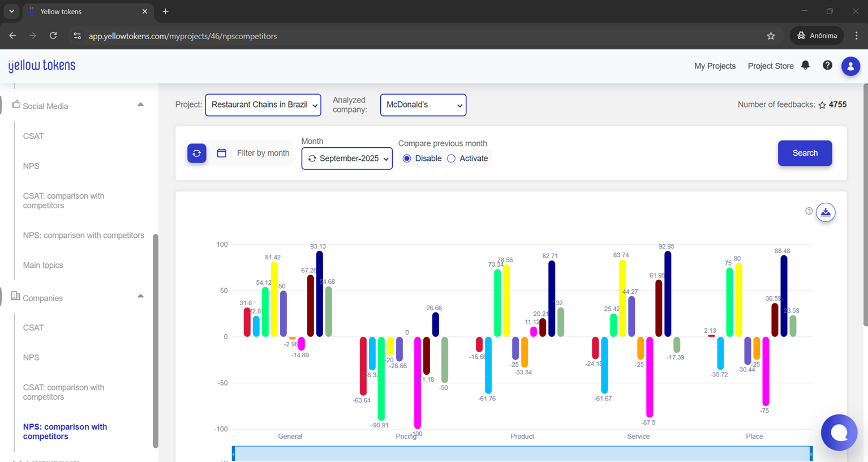Go to My Projects in header
The width and height of the screenshot is (868, 462).
[715, 66]
